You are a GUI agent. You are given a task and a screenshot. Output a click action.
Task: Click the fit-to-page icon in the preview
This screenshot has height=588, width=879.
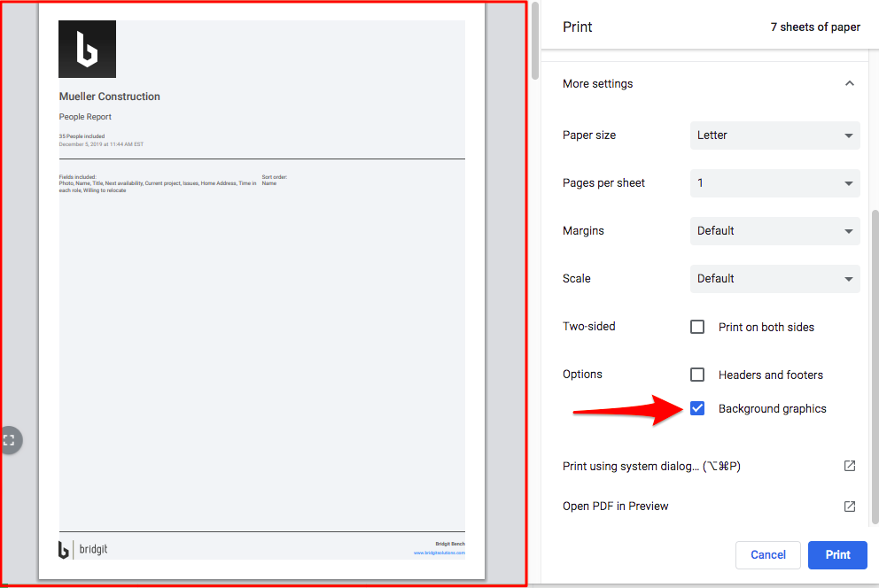[x=10, y=440]
